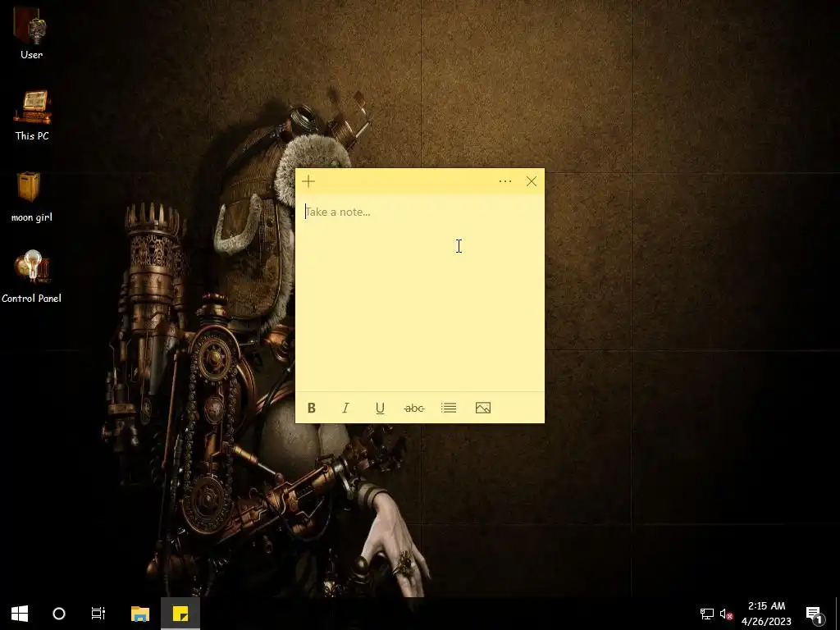Open Cortana search circle on taskbar

[59, 614]
